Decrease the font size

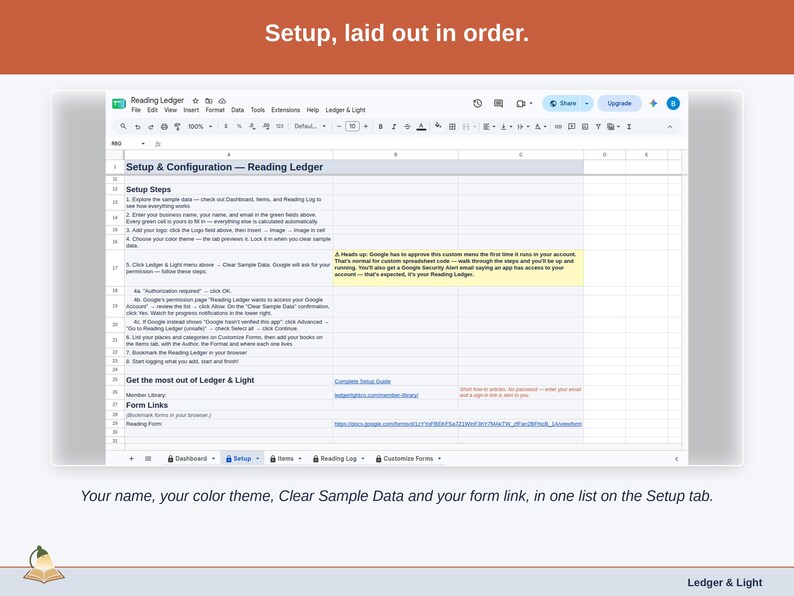339,127
